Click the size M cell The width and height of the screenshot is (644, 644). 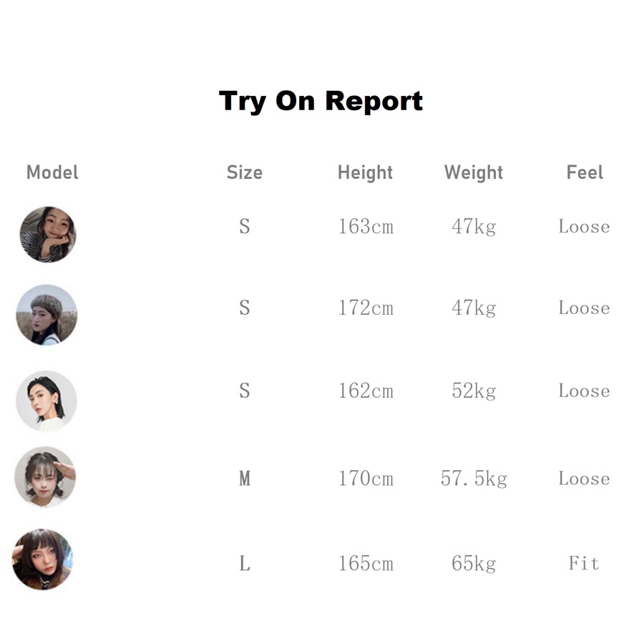click(245, 478)
